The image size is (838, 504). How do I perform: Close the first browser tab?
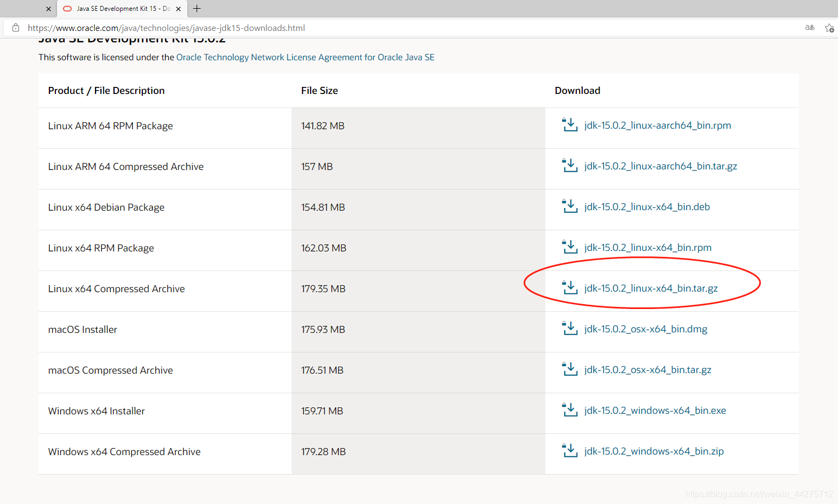[48, 9]
